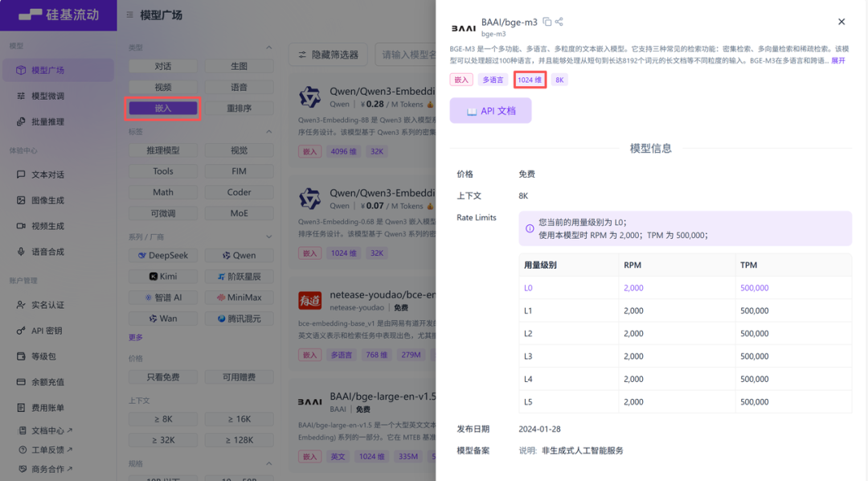Toggle the 可用赠费 filter

click(238, 376)
